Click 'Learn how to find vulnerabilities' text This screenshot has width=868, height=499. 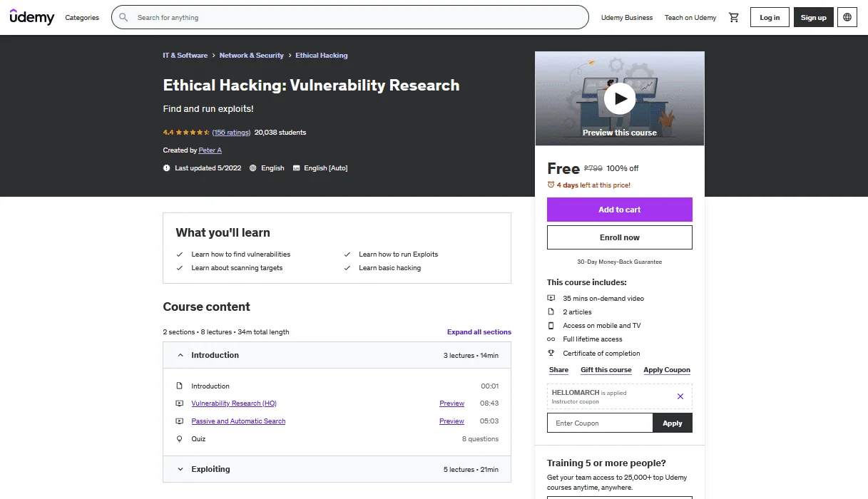point(241,254)
